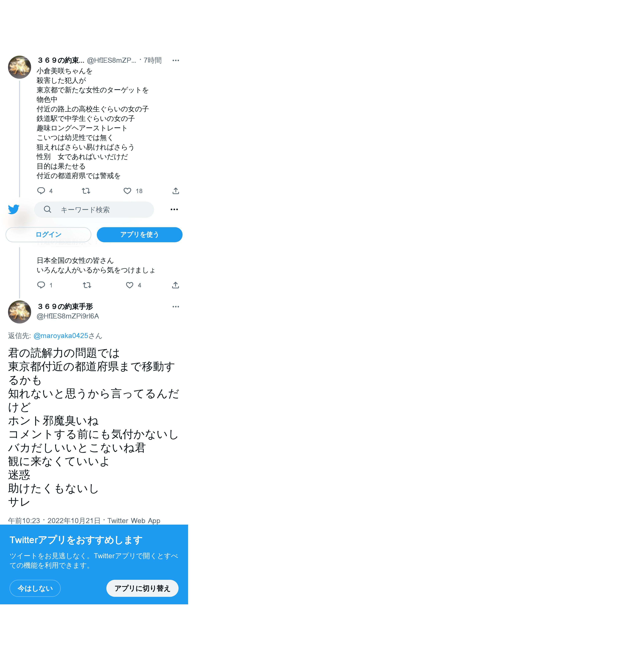Click the reply icon with count 4
Viewport: 644px width, 652px height.
(x=41, y=191)
